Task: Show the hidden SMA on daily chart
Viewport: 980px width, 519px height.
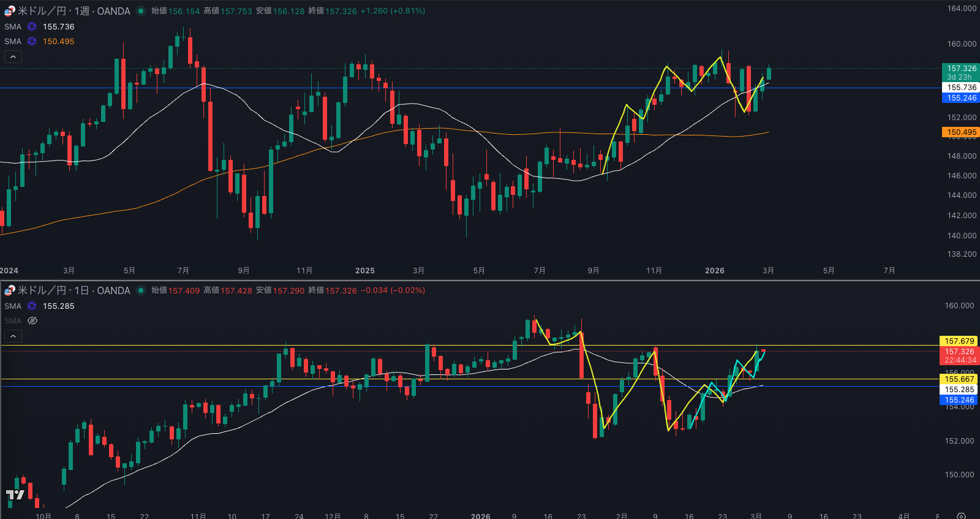Action: (32, 321)
